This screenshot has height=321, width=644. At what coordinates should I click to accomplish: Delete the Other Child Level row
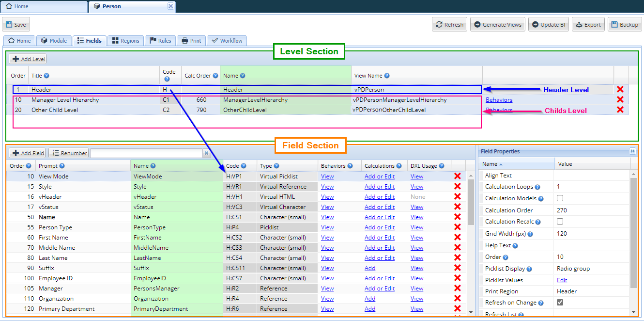tap(620, 110)
